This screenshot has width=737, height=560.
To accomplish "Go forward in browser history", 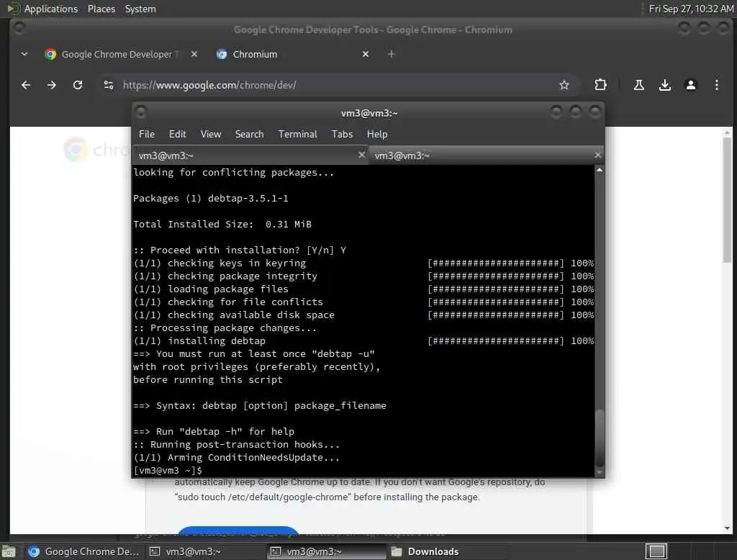I will coord(52,85).
